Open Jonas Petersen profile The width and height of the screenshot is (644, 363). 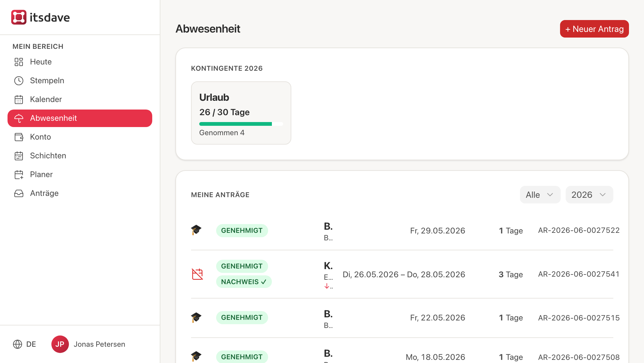[x=99, y=344]
